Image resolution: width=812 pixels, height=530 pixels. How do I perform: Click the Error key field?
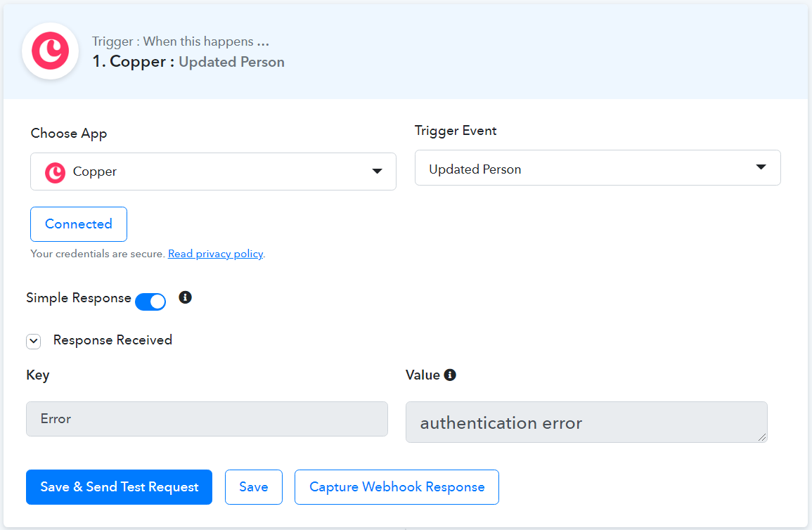pos(207,419)
